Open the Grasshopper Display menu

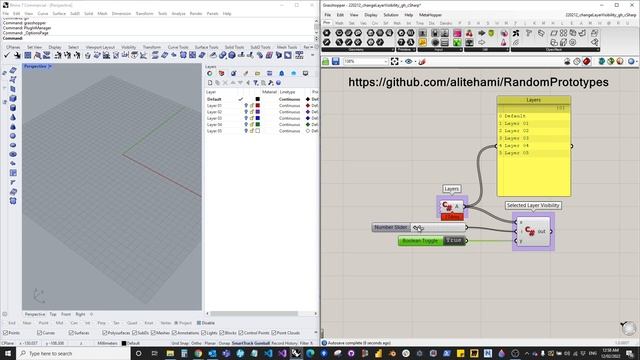(x=371, y=15)
